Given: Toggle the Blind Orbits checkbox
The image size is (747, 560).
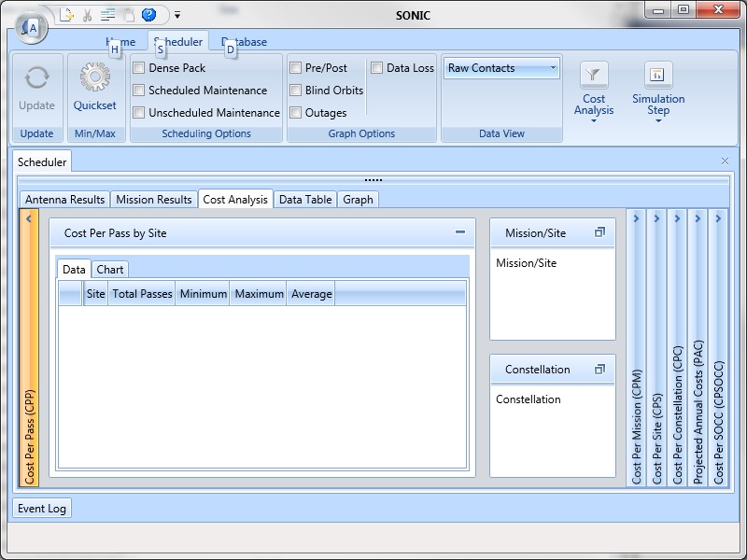Looking at the screenshot, I should pos(295,90).
